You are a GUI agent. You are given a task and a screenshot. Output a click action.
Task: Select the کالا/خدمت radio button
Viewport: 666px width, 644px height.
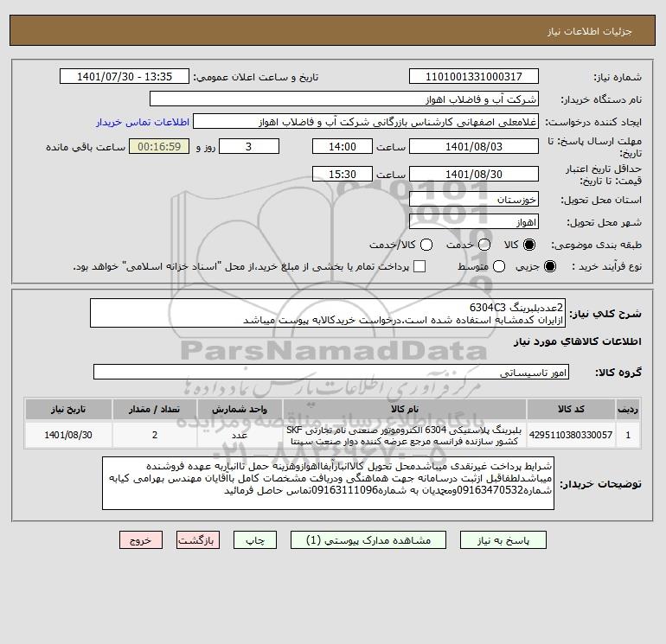click(426, 245)
